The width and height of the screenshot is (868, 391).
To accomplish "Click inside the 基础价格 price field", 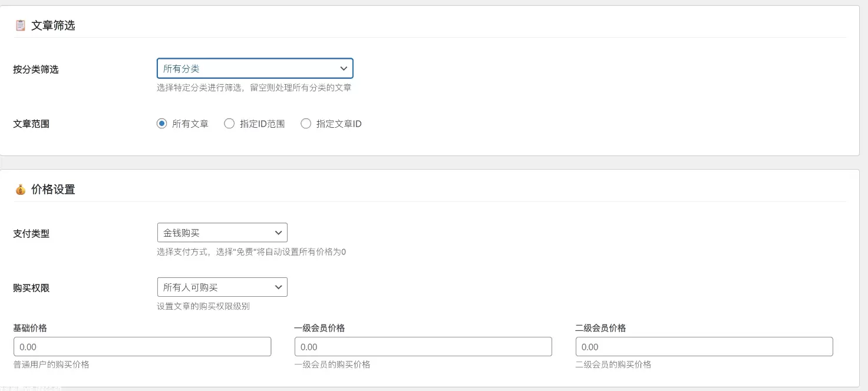I will pyautogui.click(x=141, y=346).
